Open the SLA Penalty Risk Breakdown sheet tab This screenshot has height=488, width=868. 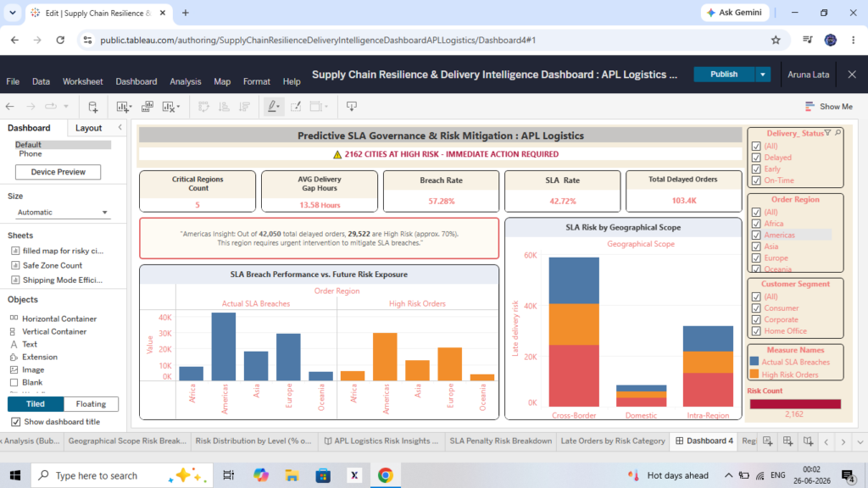coord(500,441)
